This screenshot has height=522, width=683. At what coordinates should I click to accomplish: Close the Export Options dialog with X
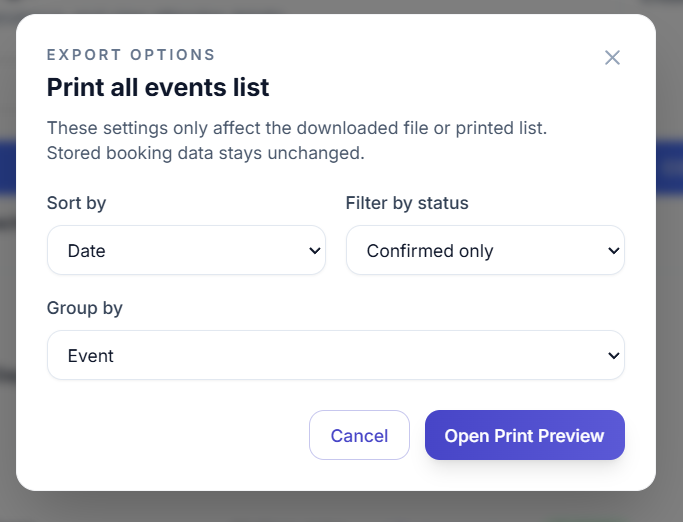[x=612, y=58]
